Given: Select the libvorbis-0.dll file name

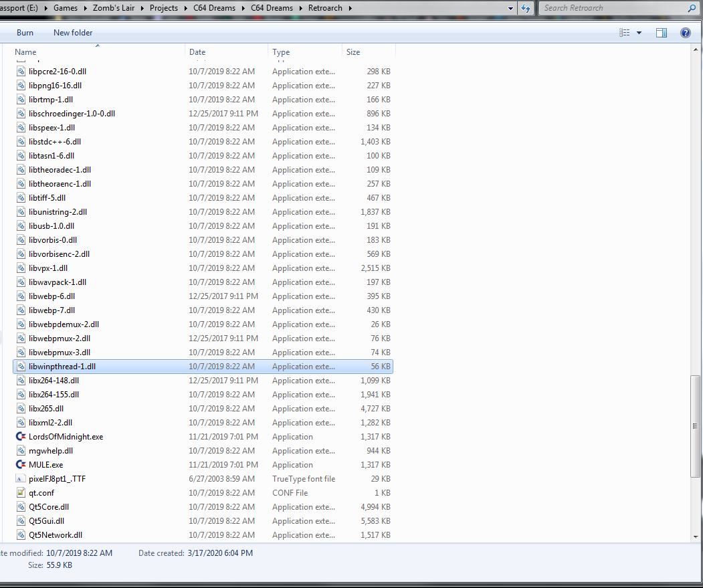Looking at the screenshot, I should [x=53, y=240].
